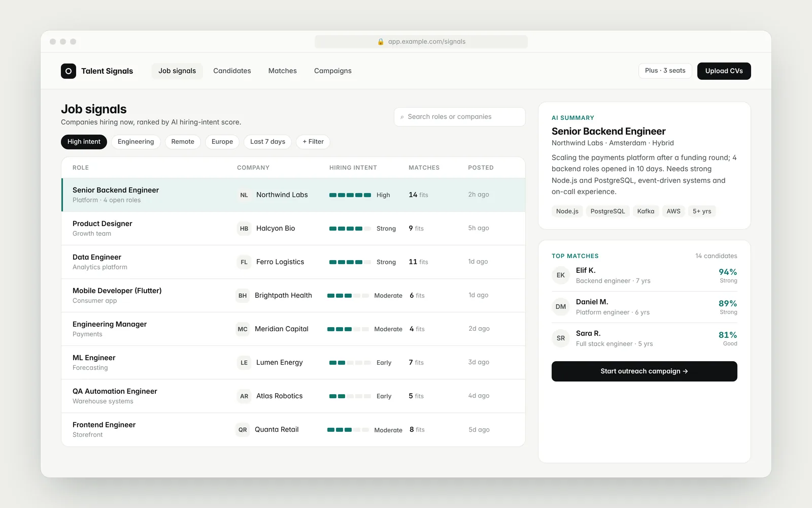Toggle the Europe filter chip
Screen dimensions: 812x508
222,142
